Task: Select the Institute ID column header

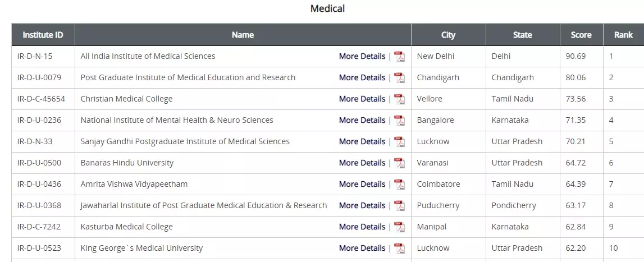Action: [x=43, y=35]
